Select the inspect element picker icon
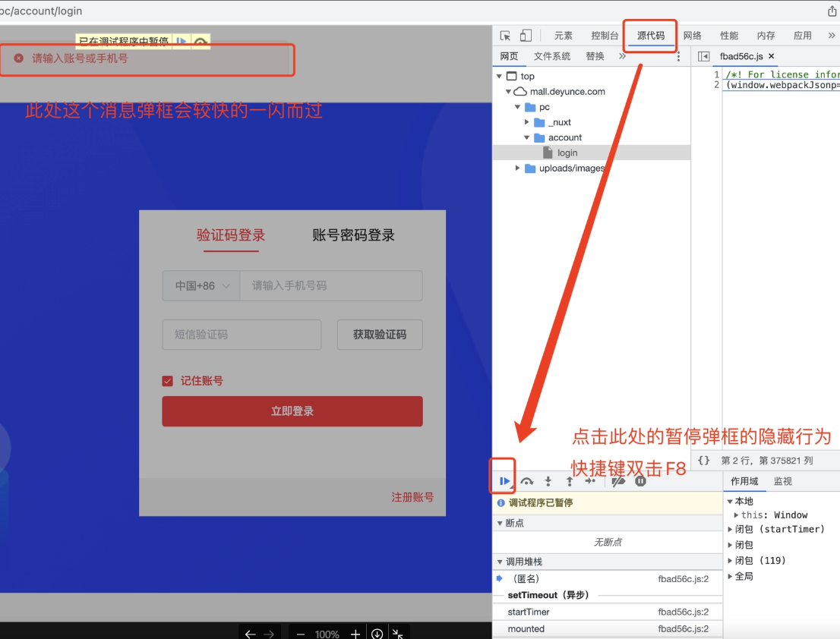The width and height of the screenshot is (840, 639). pyautogui.click(x=504, y=36)
